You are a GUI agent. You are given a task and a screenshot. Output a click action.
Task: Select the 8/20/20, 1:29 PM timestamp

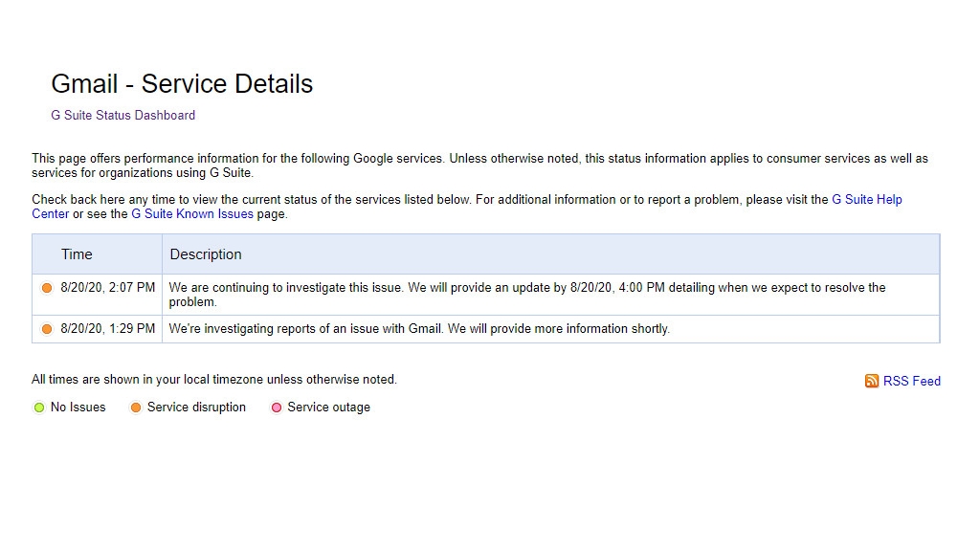click(x=107, y=329)
